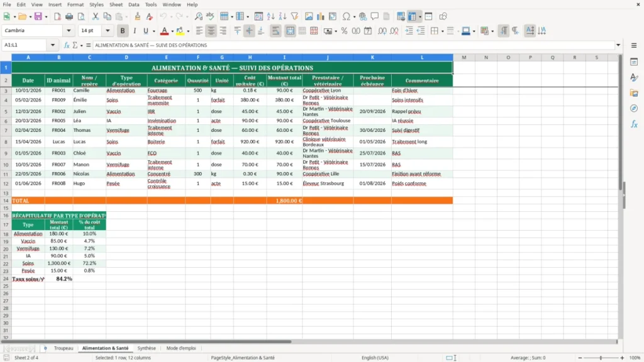Open the Format menu

click(x=75, y=4)
